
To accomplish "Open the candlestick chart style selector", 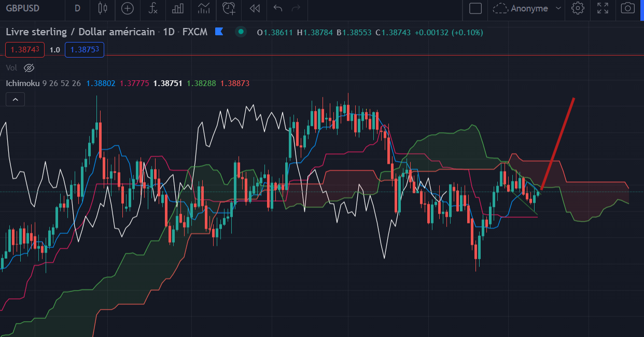I will coord(102,8).
